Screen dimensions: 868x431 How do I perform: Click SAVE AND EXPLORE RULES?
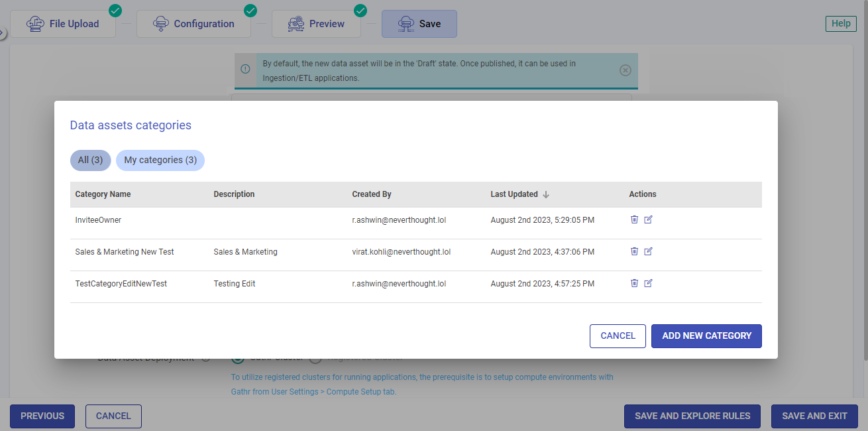point(692,416)
